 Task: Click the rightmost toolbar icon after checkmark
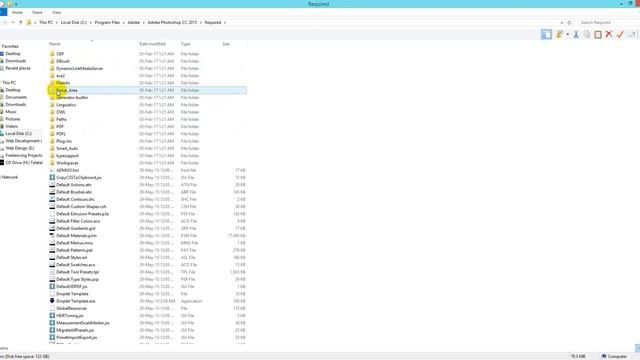[x=631, y=35]
